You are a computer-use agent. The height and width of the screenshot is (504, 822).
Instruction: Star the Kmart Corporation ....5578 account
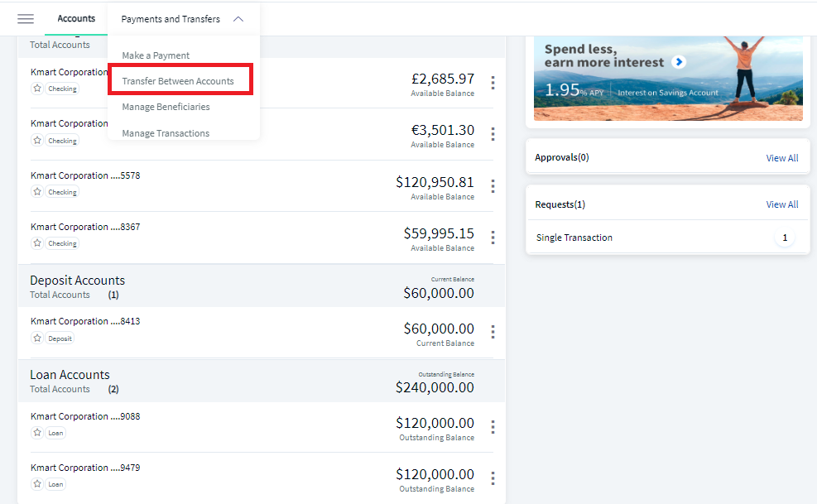pos(37,192)
